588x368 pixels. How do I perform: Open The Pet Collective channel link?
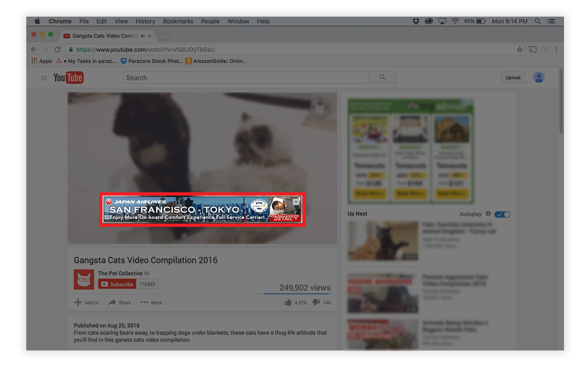(120, 273)
